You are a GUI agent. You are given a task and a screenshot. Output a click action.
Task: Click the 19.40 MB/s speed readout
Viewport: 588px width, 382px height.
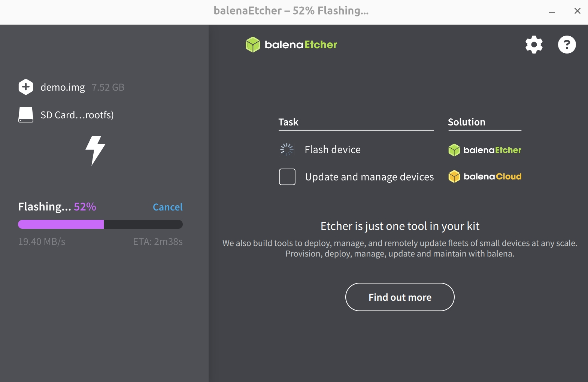(x=42, y=242)
